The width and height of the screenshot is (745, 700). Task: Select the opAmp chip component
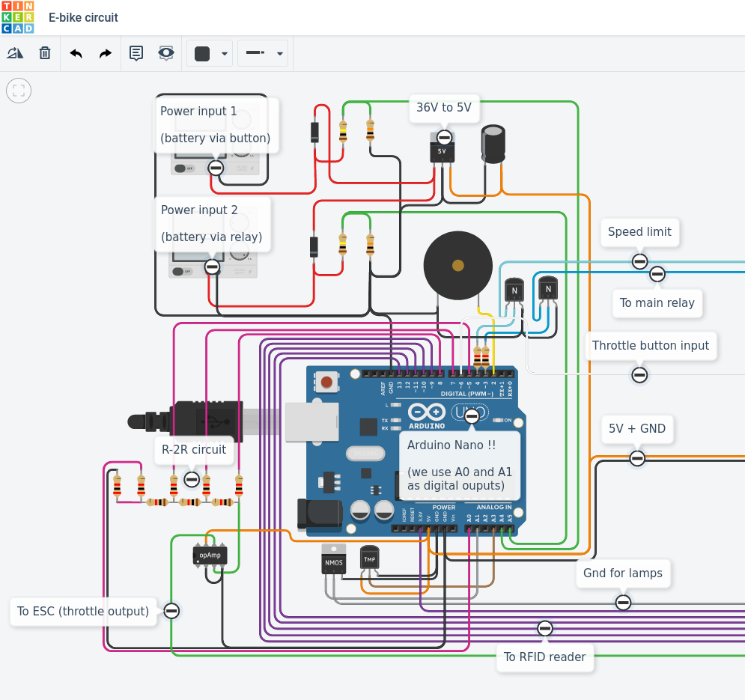point(210,555)
